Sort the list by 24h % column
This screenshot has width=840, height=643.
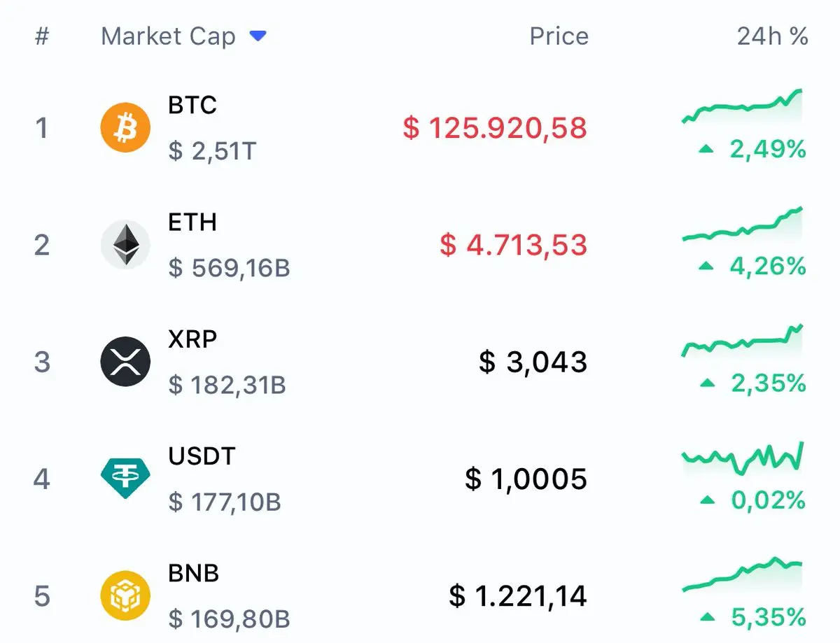(x=772, y=36)
